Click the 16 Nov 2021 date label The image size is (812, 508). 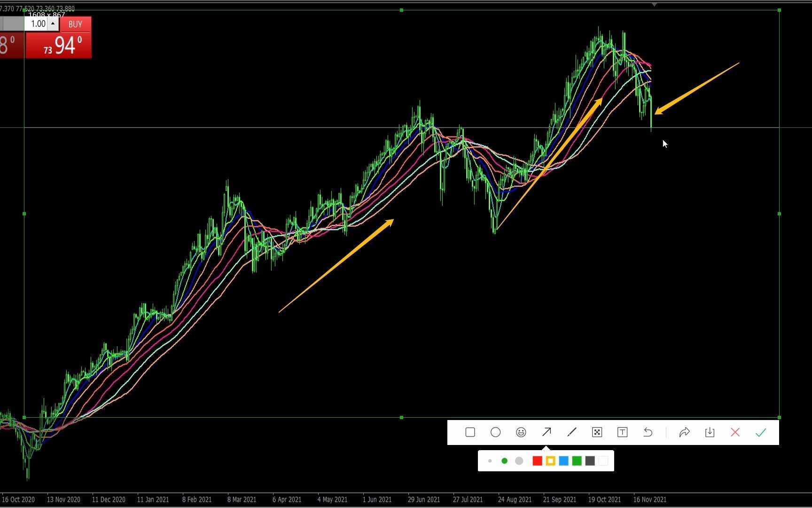649,500
